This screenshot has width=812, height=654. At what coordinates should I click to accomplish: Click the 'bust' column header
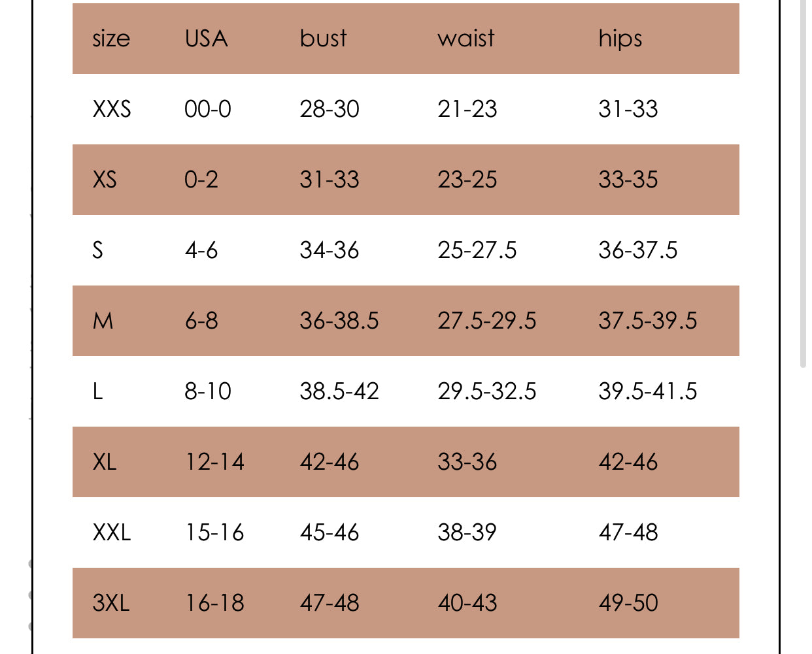(x=323, y=39)
